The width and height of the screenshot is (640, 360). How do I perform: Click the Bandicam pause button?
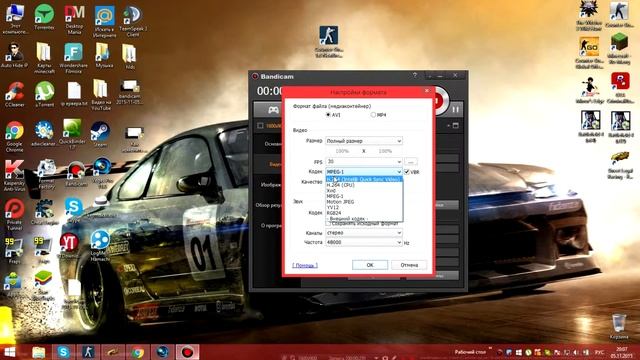pos(456,109)
